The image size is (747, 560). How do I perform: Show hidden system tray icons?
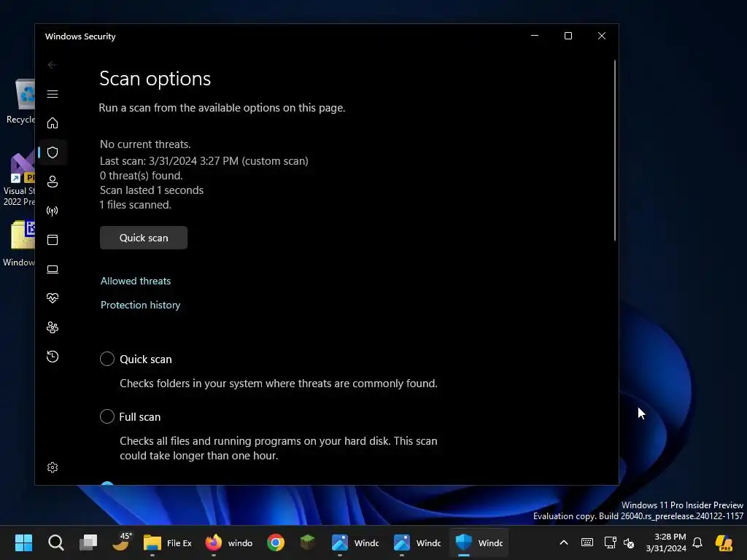point(564,542)
